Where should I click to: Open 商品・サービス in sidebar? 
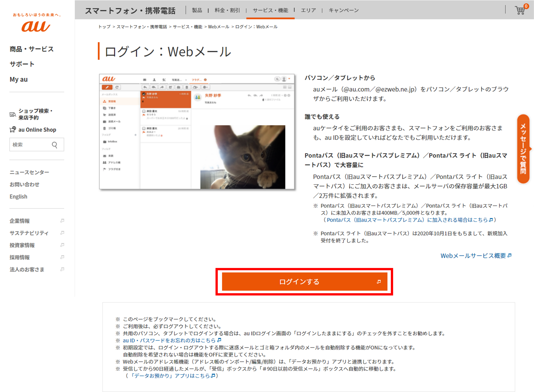pos(32,49)
